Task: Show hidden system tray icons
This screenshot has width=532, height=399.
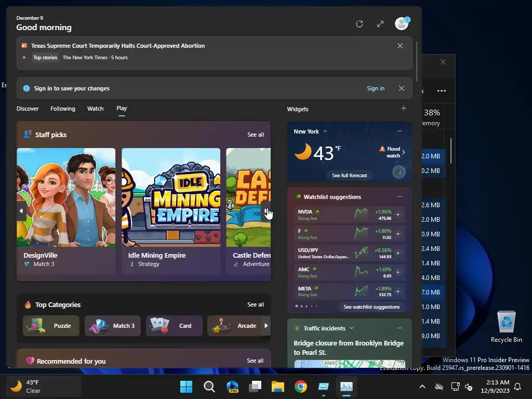Action: (422, 387)
